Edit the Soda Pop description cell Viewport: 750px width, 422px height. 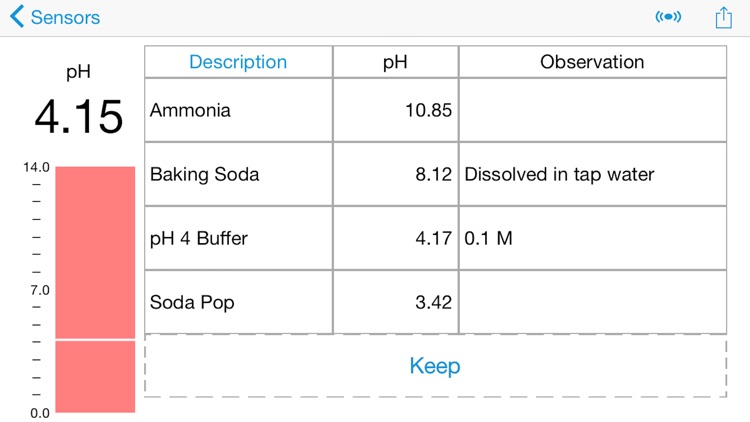pyautogui.click(x=238, y=302)
